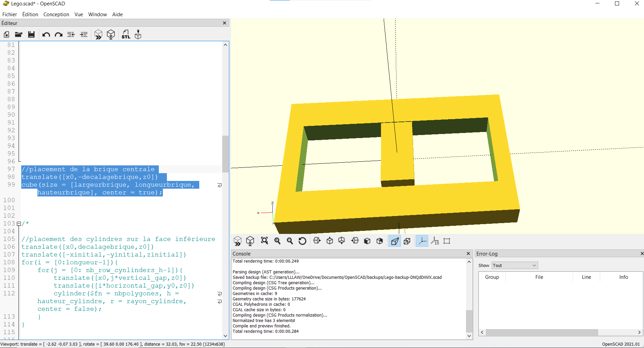The image size is (644, 348).
Task: Close the Éditeur panel
Action: pyautogui.click(x=225, y=23)
